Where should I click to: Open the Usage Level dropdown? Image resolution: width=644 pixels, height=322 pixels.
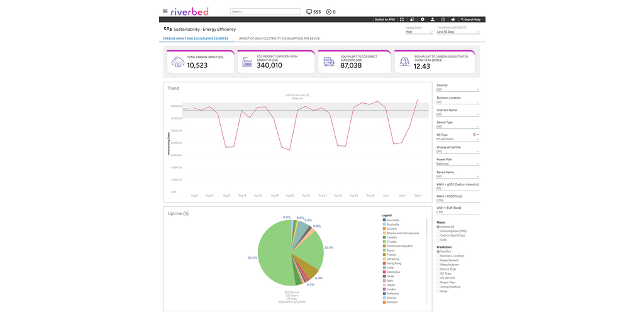(x=419, y=31)
